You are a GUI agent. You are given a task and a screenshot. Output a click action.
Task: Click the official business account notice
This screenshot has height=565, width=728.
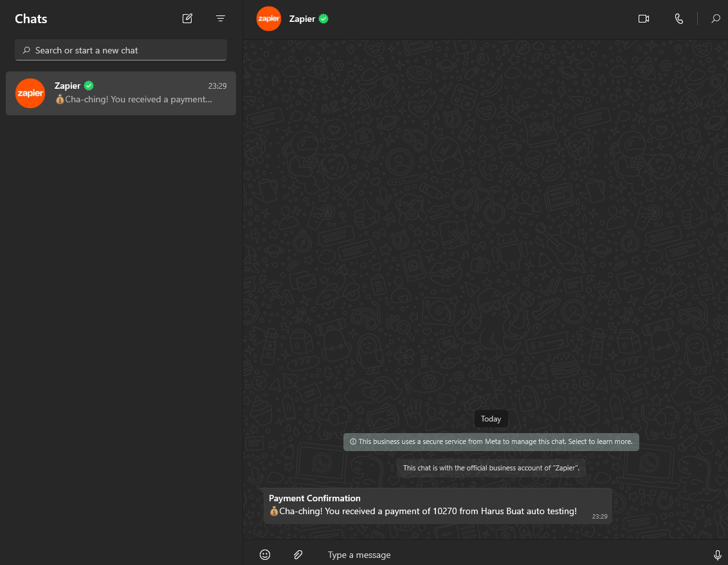pos(491,468)
